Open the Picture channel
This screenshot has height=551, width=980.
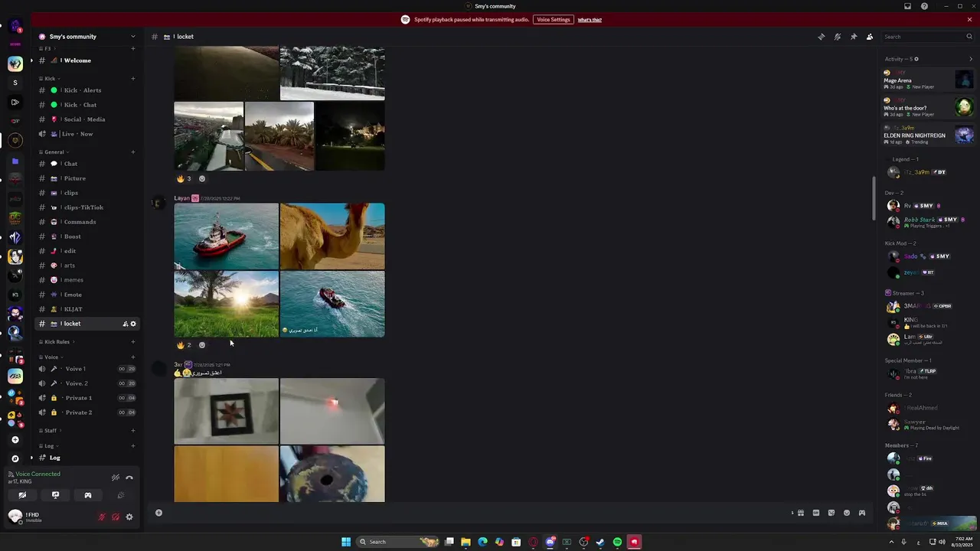(x=87, y=178)
